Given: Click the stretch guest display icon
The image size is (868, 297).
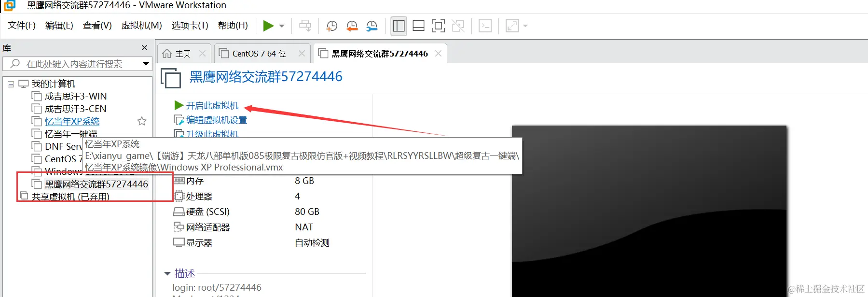Looking at the screenshot, I should (511, 26).
